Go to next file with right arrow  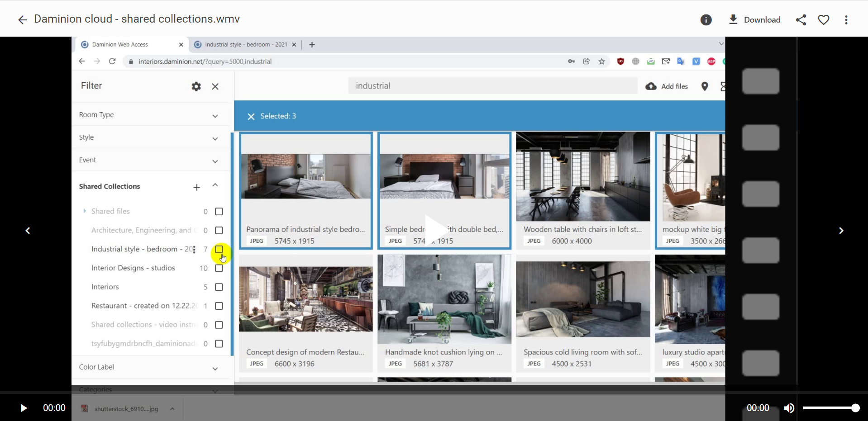pos(841,231)
